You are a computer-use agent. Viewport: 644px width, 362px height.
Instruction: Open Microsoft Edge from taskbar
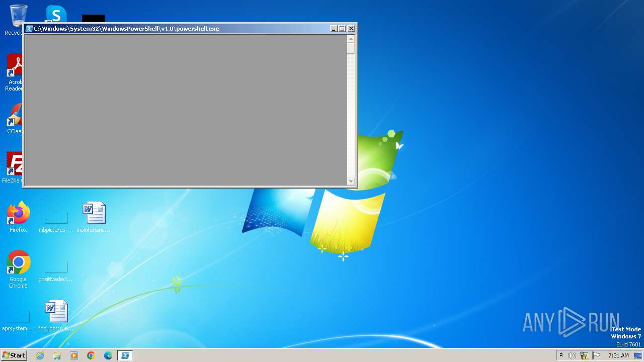point(108,355)
